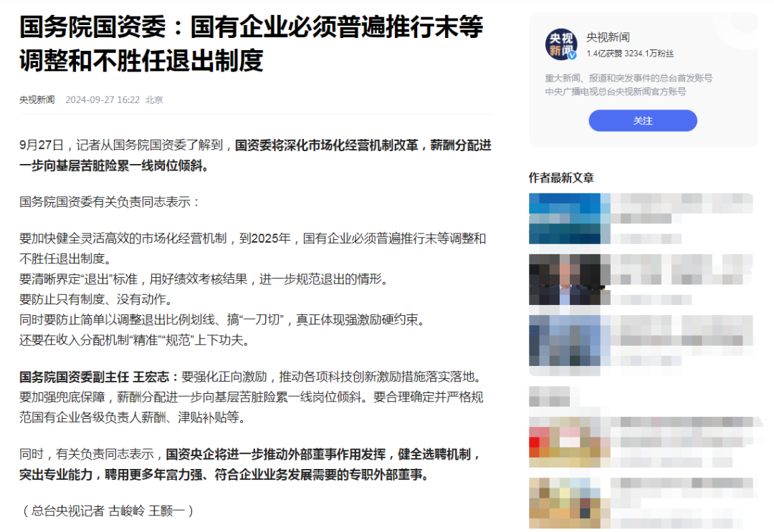Click the blurred title of first recent article
Image resolution: width=774 pixels, height=532 pixels.
(682, 208)
